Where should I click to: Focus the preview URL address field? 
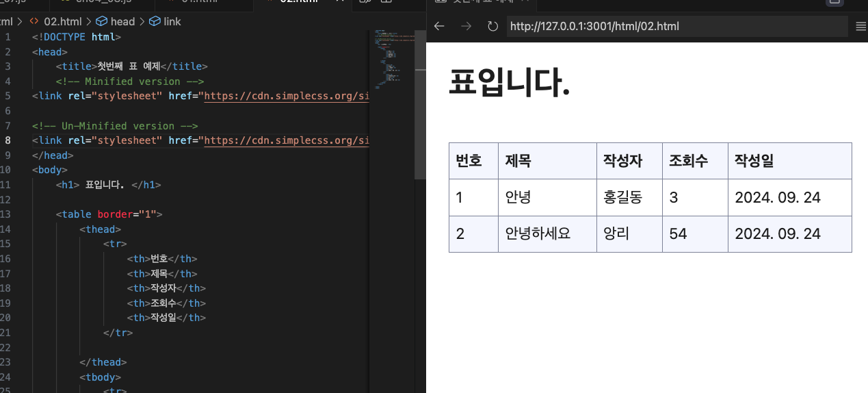(x=677, y=26)
